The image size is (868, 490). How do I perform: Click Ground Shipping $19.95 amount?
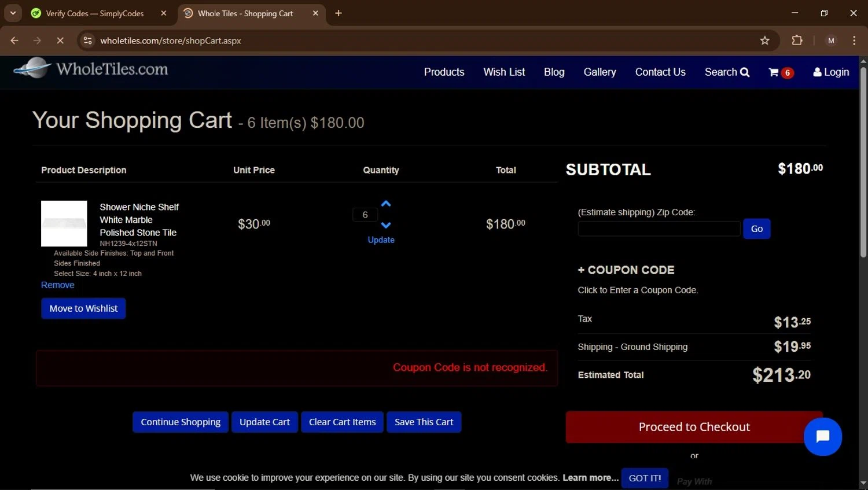792,346
